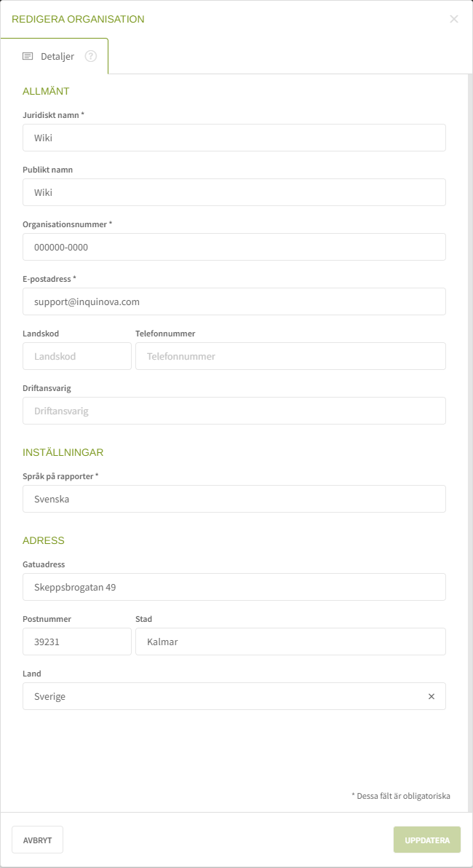
Task: Select the E-postadress input field
Action: tap(234, 301)
